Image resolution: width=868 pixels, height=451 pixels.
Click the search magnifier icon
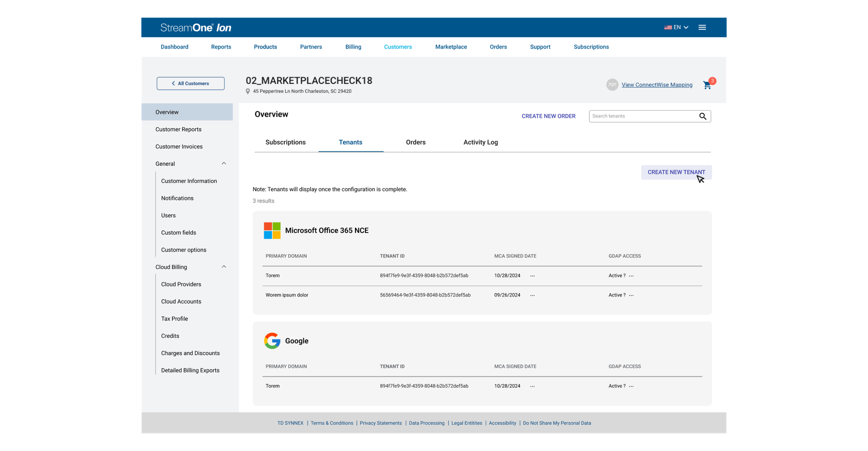click(703, 116)
